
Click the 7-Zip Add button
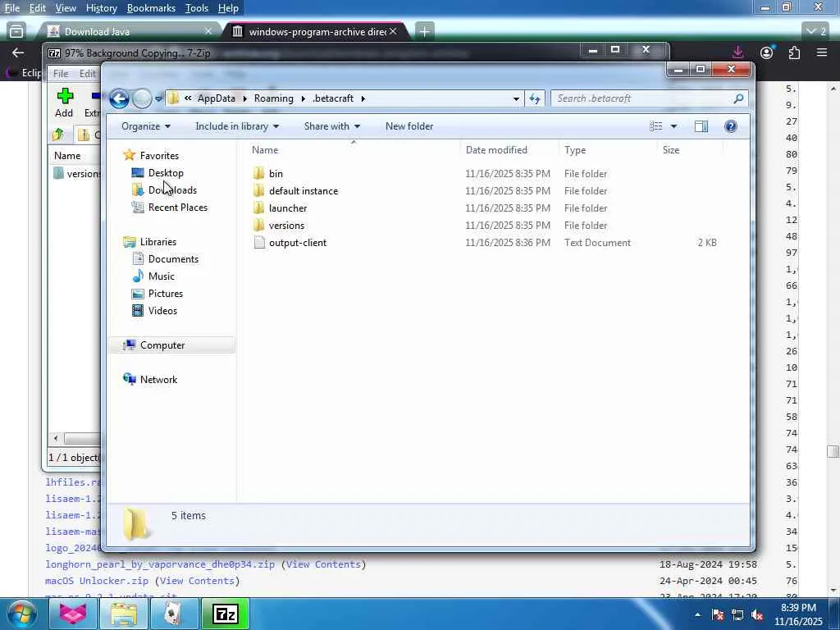(x=64, y=103)
